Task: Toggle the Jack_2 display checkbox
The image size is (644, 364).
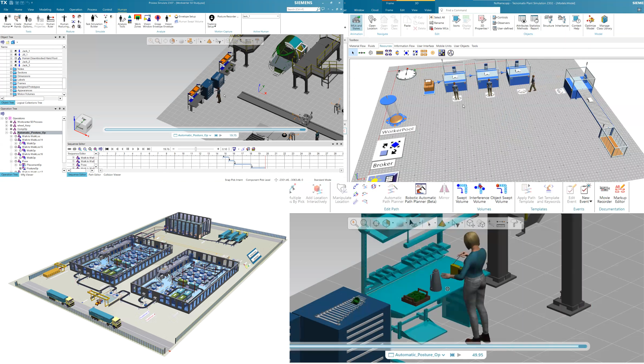Action: pos(16,62)
